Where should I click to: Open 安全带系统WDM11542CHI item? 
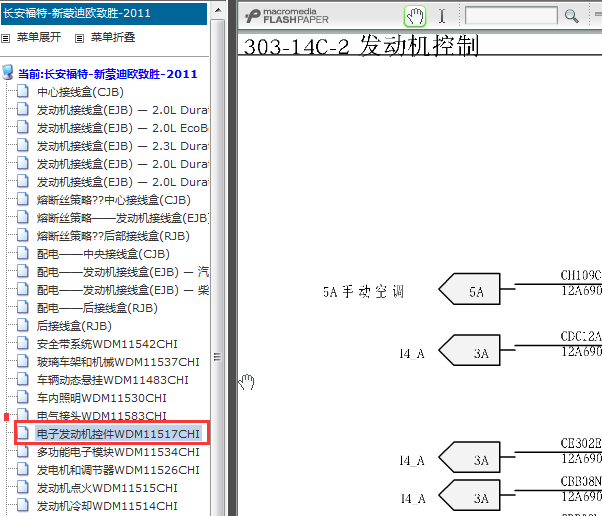[x=107, y=344]
